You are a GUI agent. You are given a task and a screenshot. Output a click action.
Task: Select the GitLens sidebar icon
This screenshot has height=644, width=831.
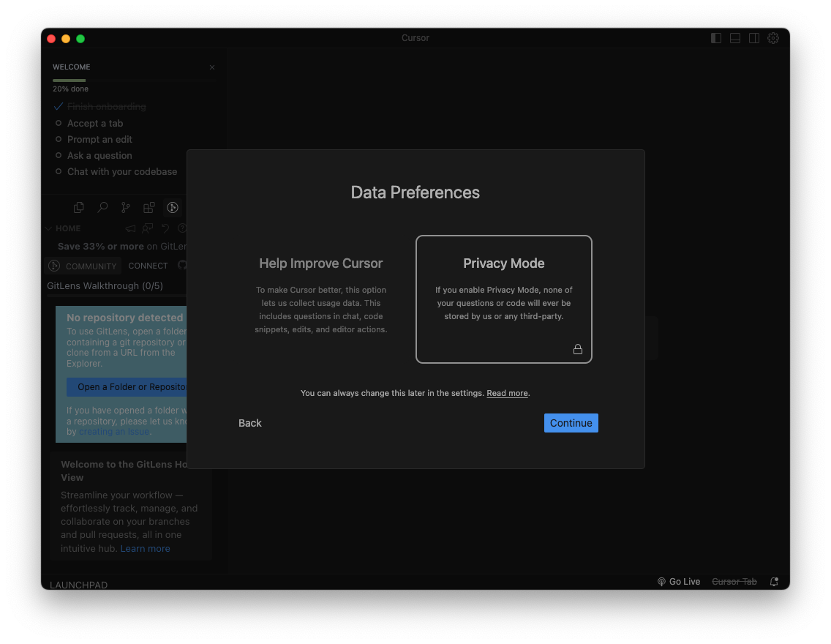[173, 208]
